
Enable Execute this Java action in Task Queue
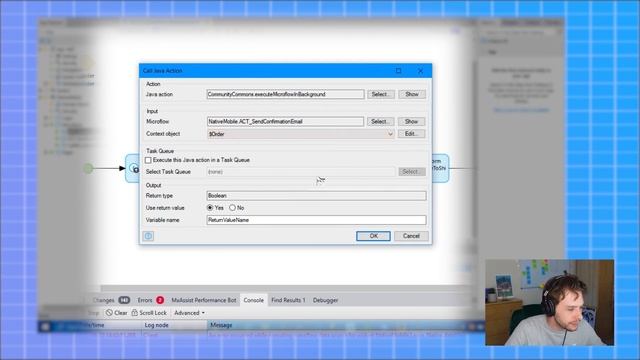click(x=149, y=160)
